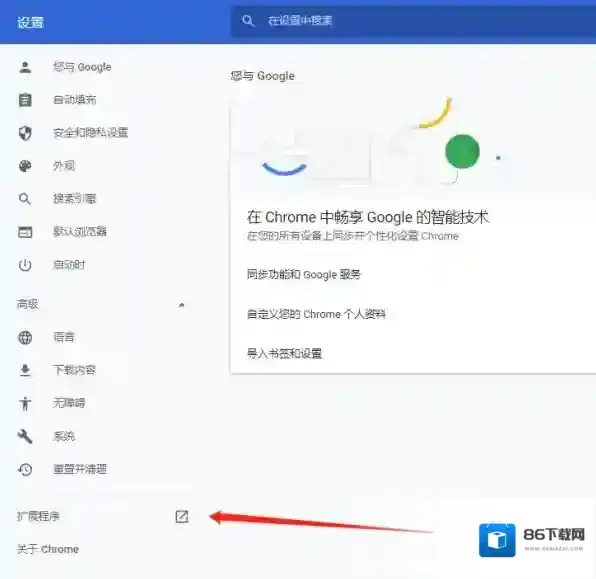Click the person icon beside 您与 Google

point(25,68)
